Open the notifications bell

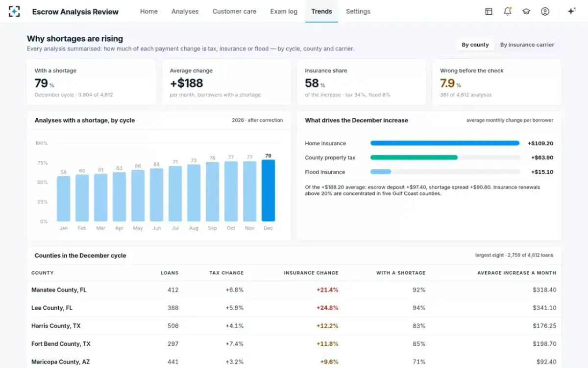click(x=508, y=11)
